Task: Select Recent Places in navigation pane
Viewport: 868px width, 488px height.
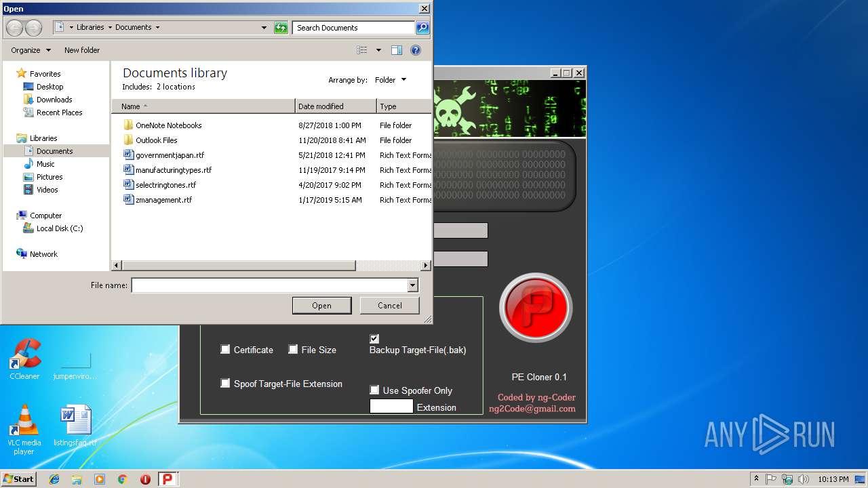Action: (59, 113)
